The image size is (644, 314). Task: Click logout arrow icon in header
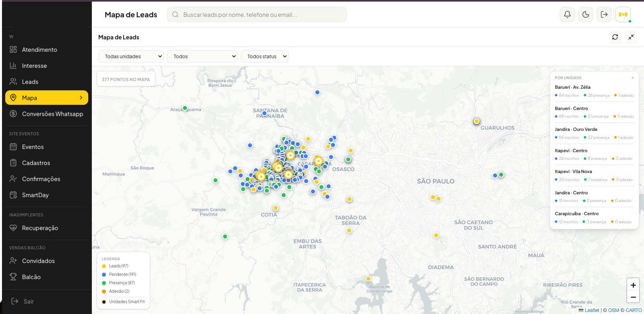tap(604, 14)
